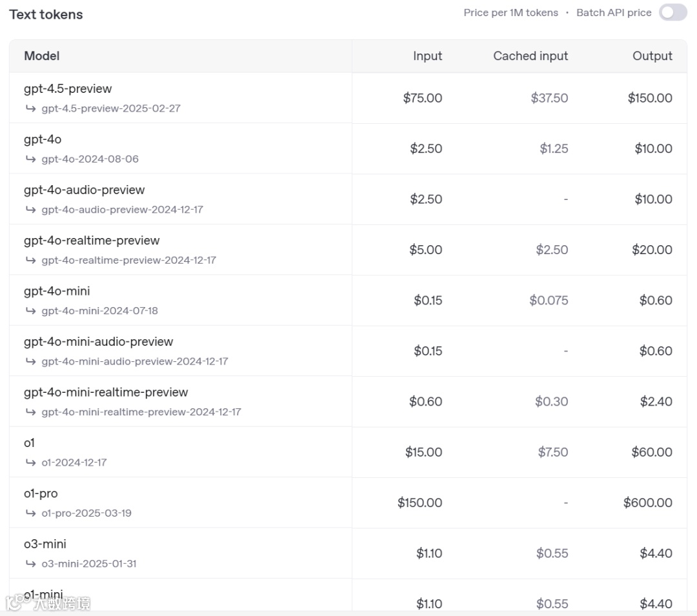Viewport: 697px width, 616px height.
Task: Click the arrow icon beside gpt-4o-2024-08-06
Action: (x=30, y=159)
